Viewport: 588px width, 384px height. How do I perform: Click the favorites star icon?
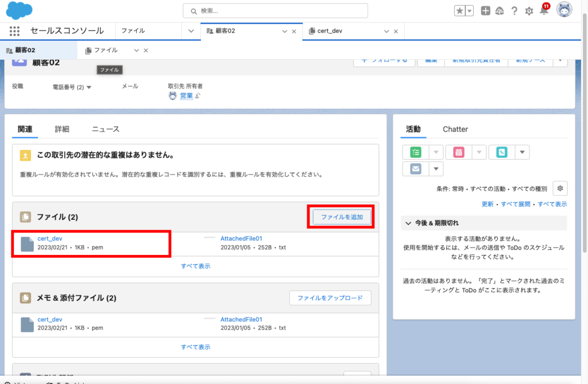[460, 11]
